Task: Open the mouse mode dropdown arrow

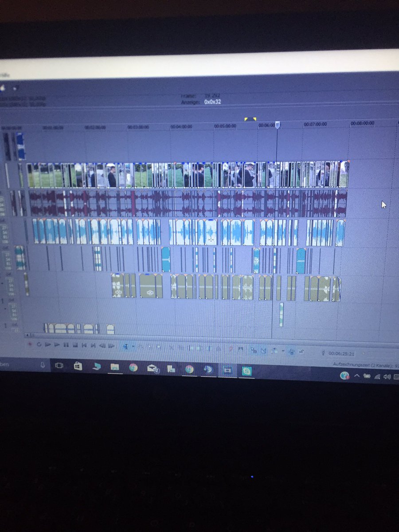Action: click(x=133, y=346)
